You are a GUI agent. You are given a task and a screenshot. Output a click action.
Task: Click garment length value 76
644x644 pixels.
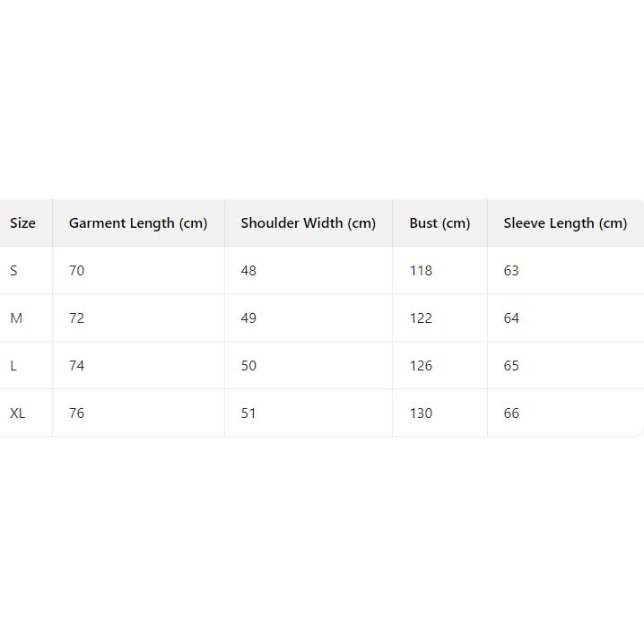coord(77,413)
